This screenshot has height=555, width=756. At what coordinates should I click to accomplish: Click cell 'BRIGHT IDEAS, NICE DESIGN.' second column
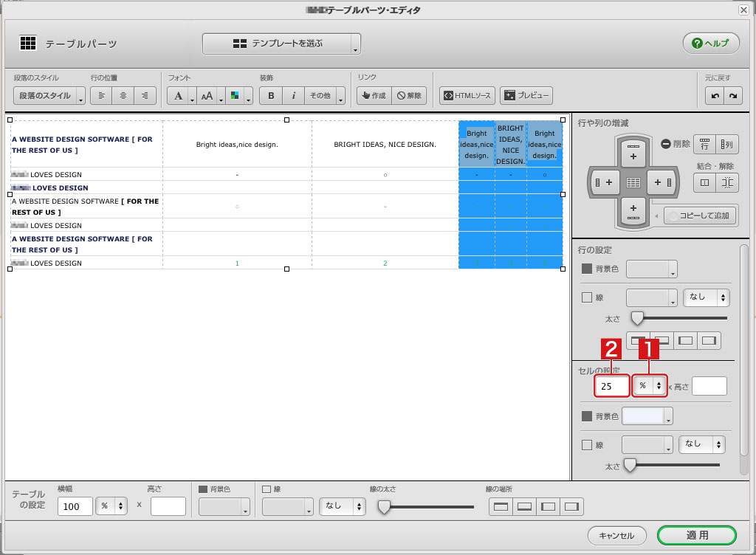pyautogui.click(x=385, y=144)
